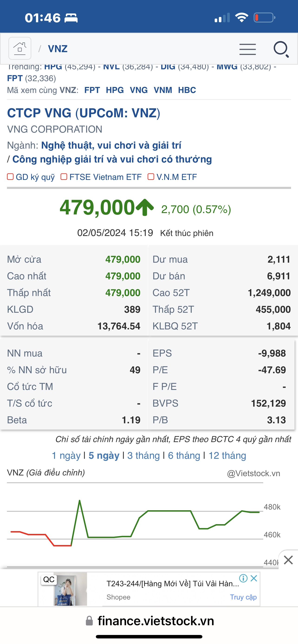Tap the search magnifier icon
Viewport: 298px width, 644px height.
pyautogui.click(x=282, y=49)
